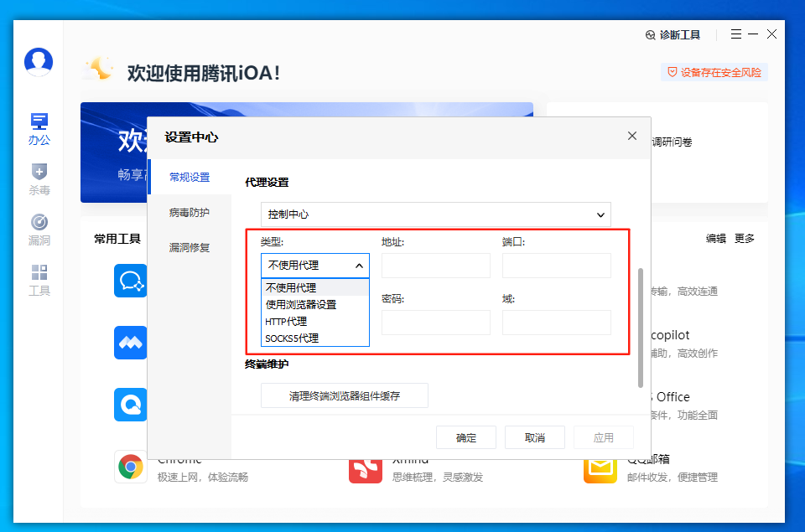Open the 诊断工具 diagnostic tool
Screen dimensions: 805x532
coord(673,34)
